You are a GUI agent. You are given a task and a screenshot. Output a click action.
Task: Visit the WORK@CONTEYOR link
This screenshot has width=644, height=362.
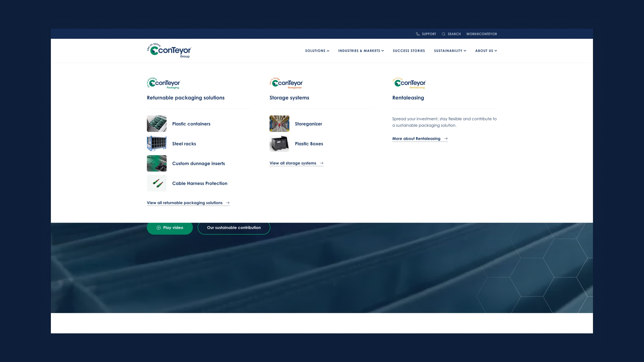pyautogui.click(x=481, y=34)
